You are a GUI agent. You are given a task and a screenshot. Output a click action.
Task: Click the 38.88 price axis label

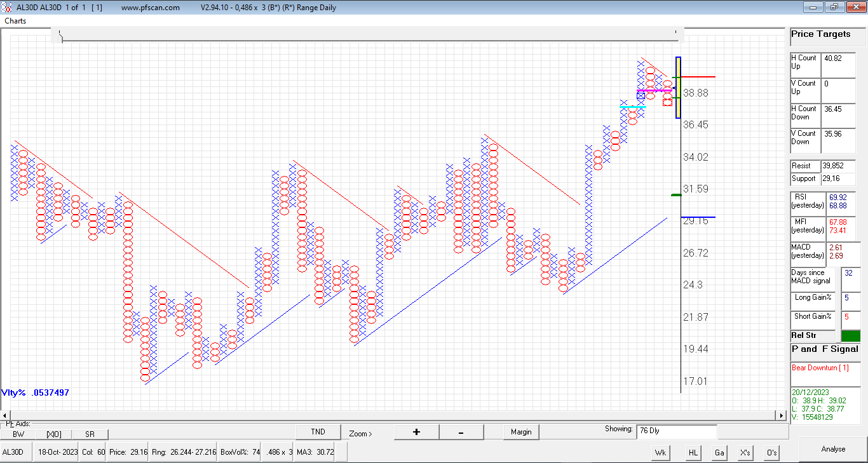coord(696,93)
